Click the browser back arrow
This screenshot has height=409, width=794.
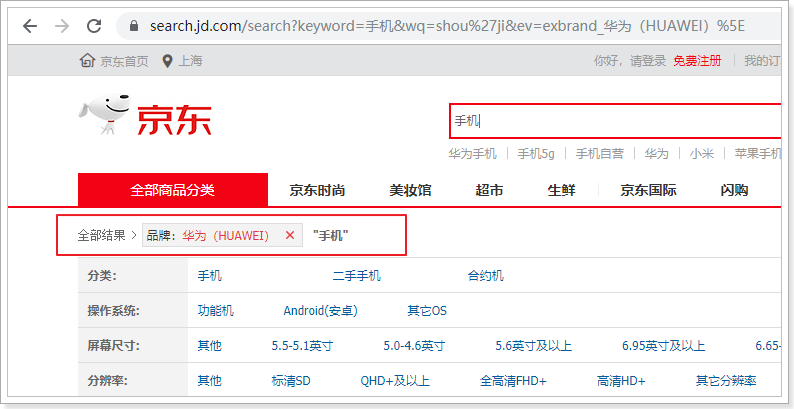29,26
